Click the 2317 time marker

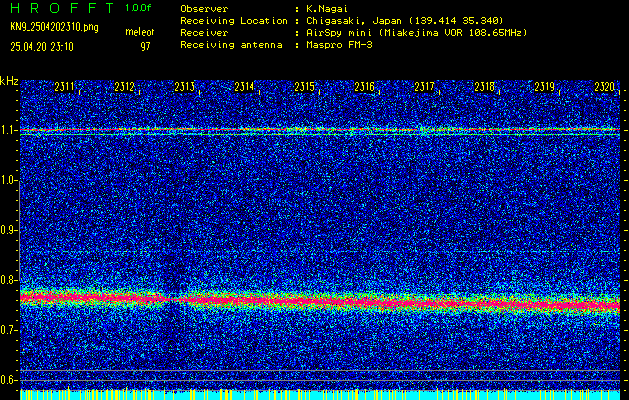[424, 87]
